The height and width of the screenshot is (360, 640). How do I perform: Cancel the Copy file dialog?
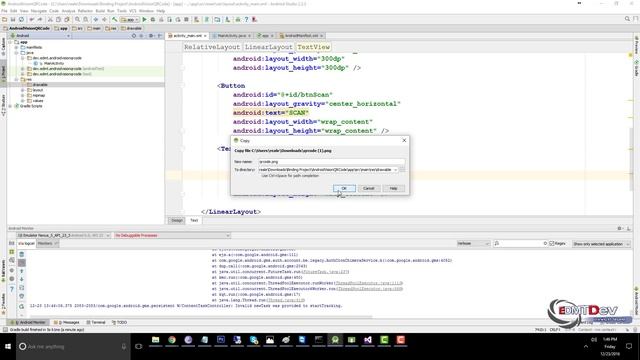pos(369,188)
